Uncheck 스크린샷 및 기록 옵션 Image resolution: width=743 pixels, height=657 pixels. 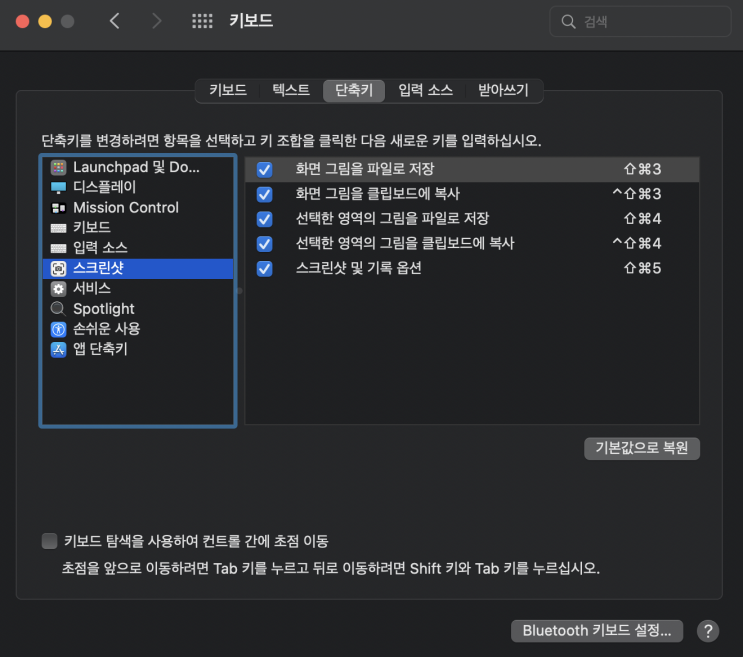(264, 269)
